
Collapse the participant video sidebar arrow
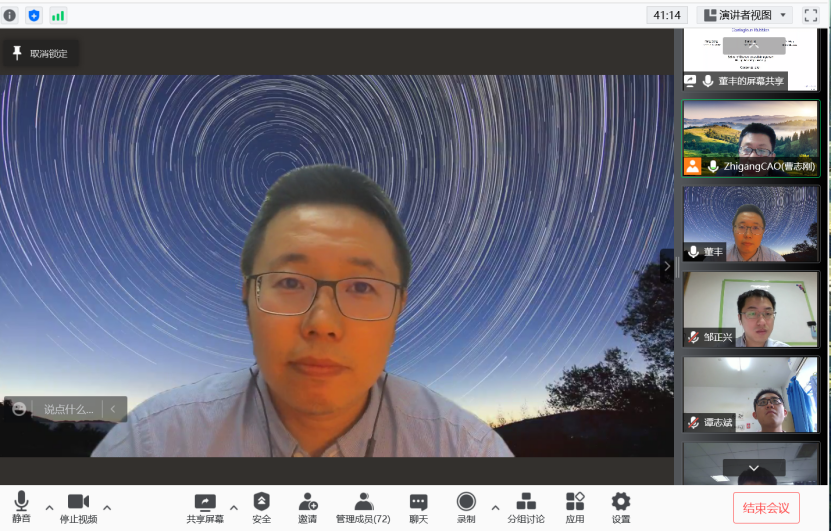667,267
